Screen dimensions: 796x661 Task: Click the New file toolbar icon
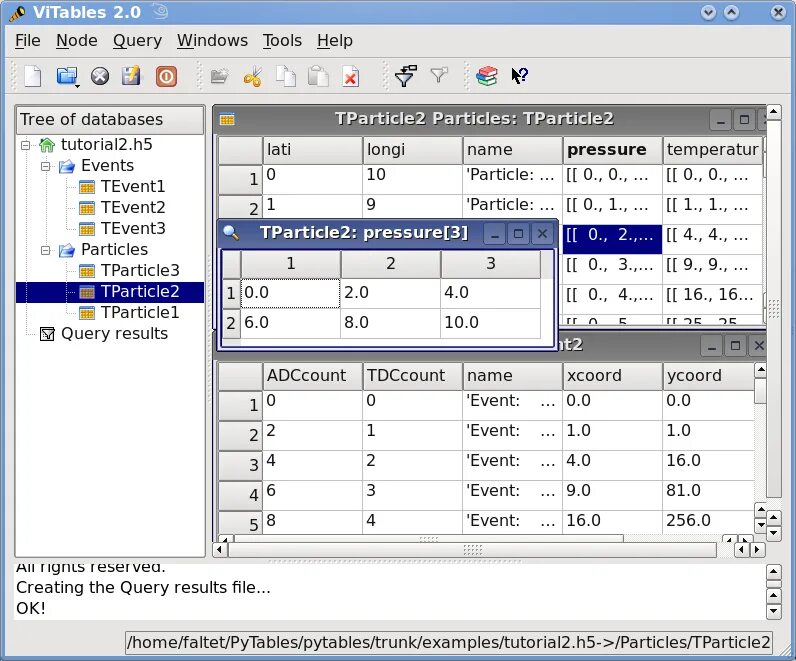tap(33, 77)
